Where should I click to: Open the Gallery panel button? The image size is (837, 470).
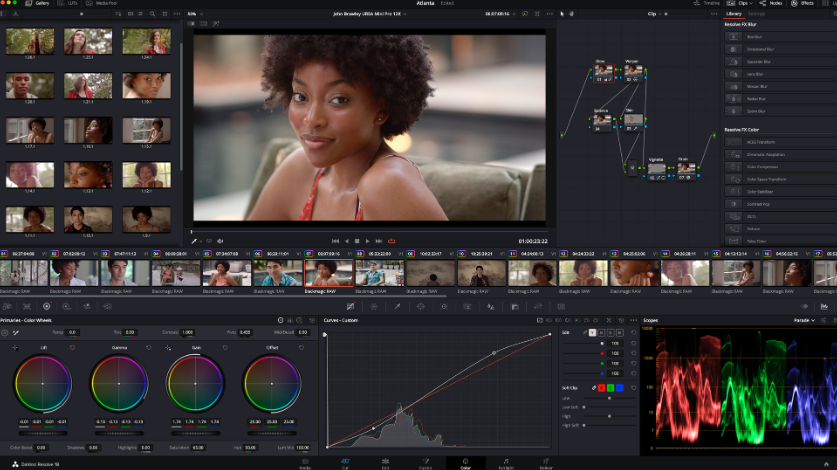pyautogui.click(x=37, y=3)
